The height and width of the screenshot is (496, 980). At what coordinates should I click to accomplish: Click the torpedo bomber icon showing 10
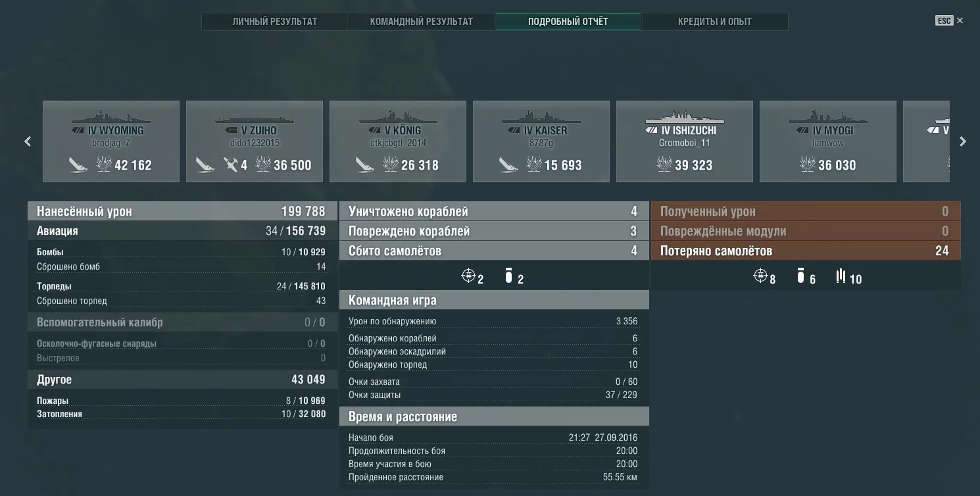tap(841, 276)
